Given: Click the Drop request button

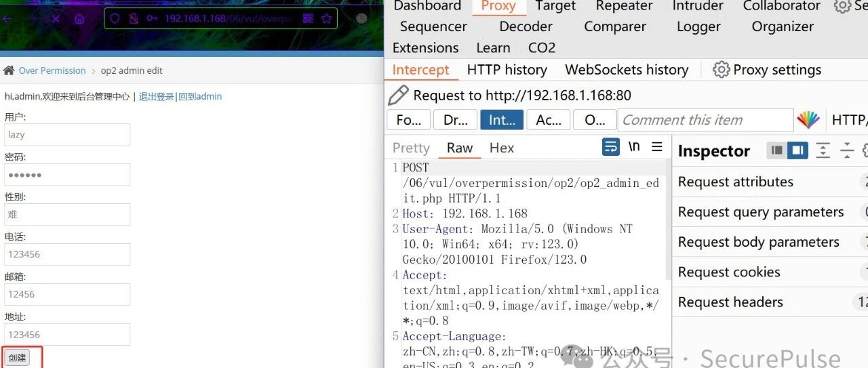Looking at the screenshot, I should pyautogui.click(x=455, y=120).
